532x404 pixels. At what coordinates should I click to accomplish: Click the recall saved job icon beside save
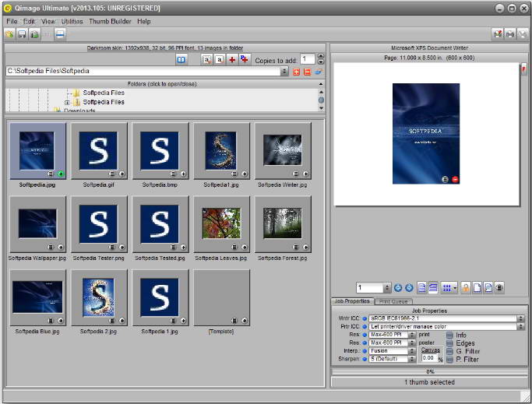34,34
